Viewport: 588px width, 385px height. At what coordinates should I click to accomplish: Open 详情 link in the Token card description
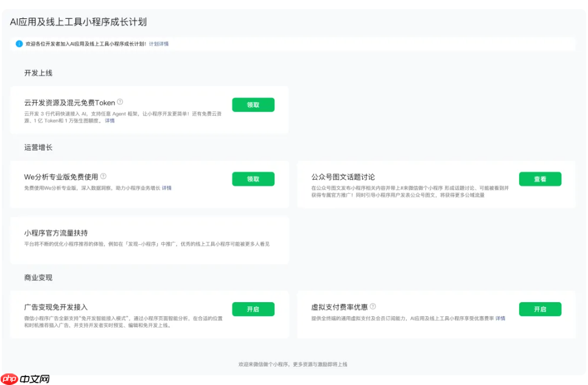pyautogui.click(x=110, y=121)
